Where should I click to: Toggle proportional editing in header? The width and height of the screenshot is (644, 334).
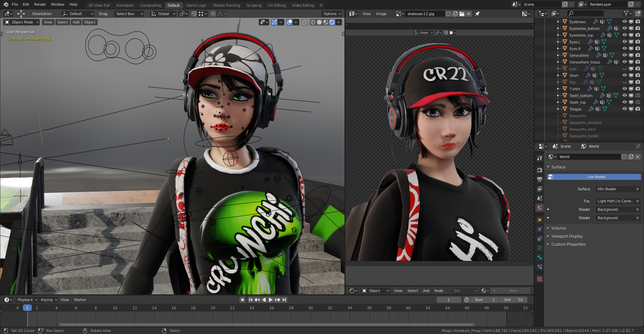pos(213,14)
